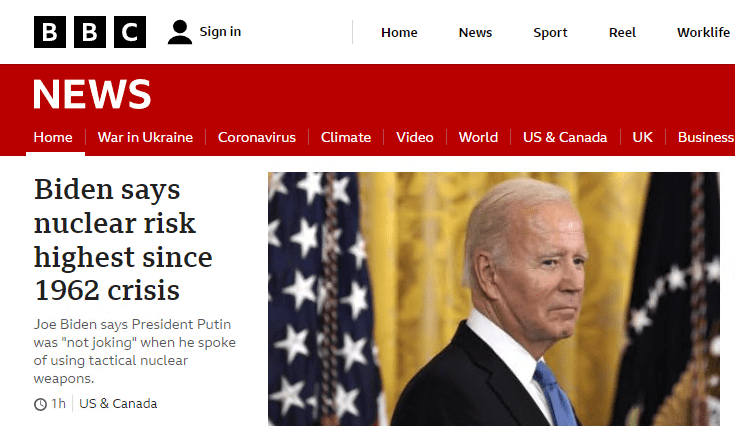Select the US & Canada tab

(565, 137)
